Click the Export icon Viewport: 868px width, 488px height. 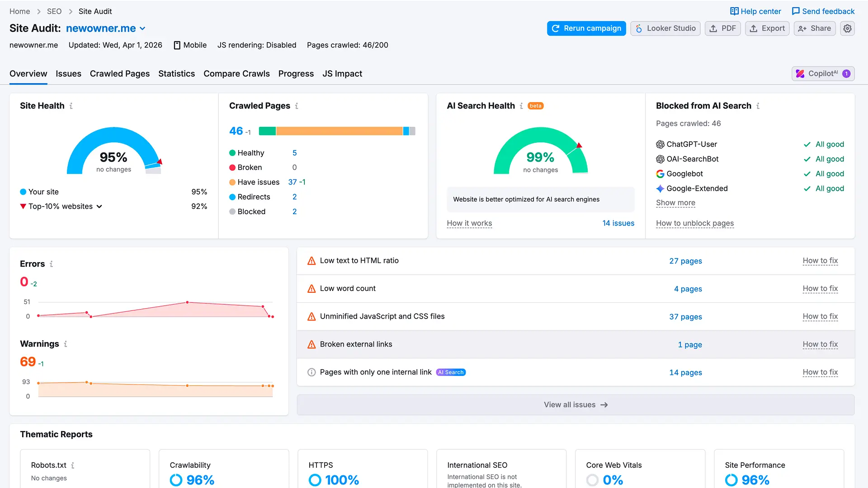click(754, 28)
